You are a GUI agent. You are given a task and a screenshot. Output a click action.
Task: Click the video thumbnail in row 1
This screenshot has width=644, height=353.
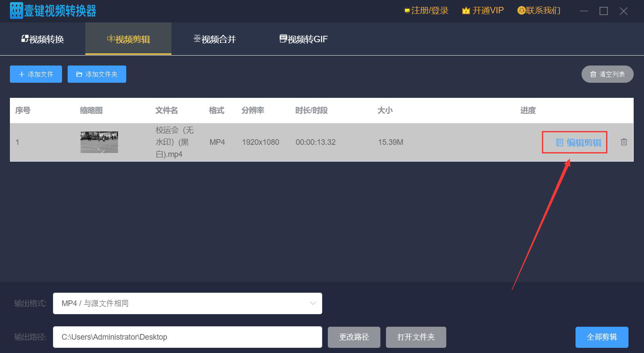[99, 142]
